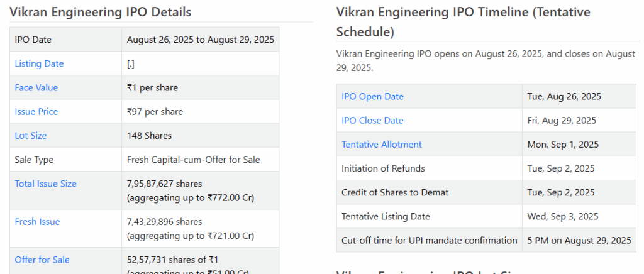Click the IPO Date row label

33,40
